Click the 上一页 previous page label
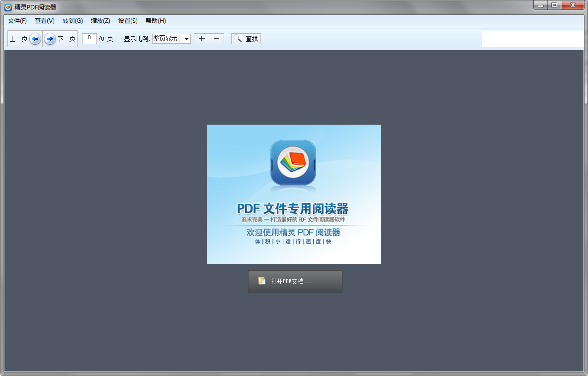The width and height of the screenshot is (588, 376). (x=18, y=38)
